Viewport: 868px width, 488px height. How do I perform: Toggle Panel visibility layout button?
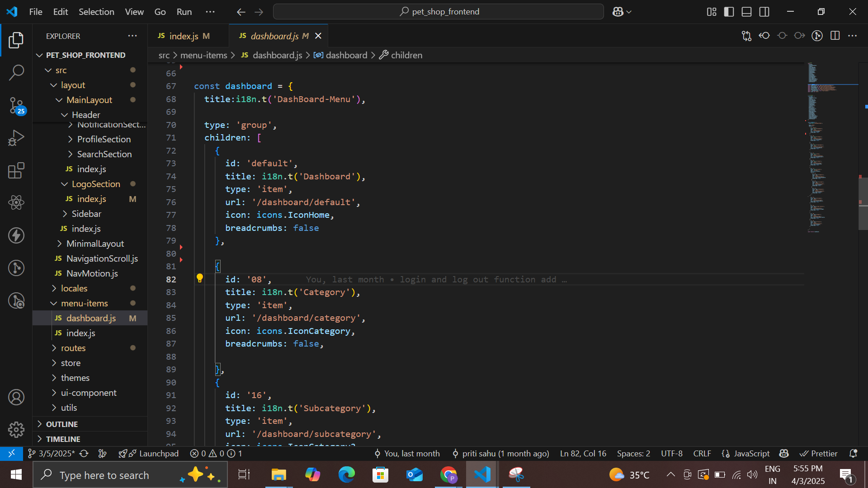[747, 12]
